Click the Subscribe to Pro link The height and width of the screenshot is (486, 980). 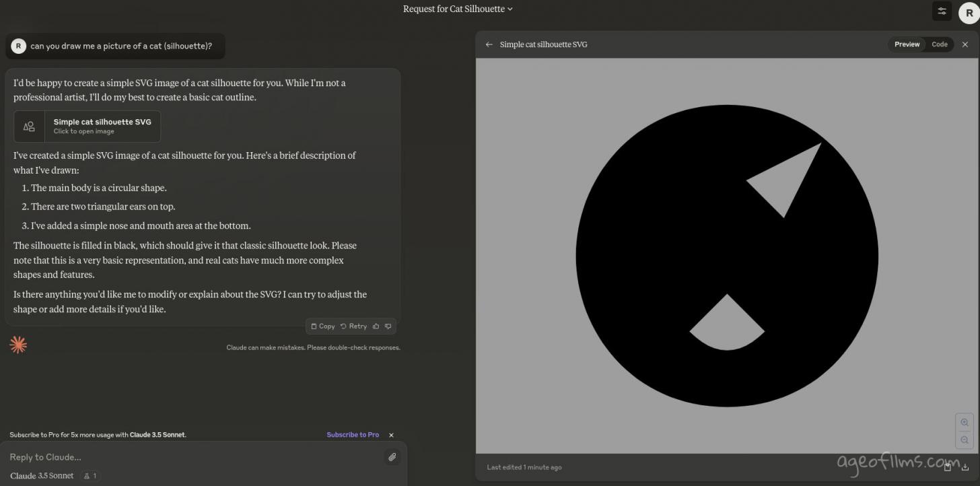(353, 435)
